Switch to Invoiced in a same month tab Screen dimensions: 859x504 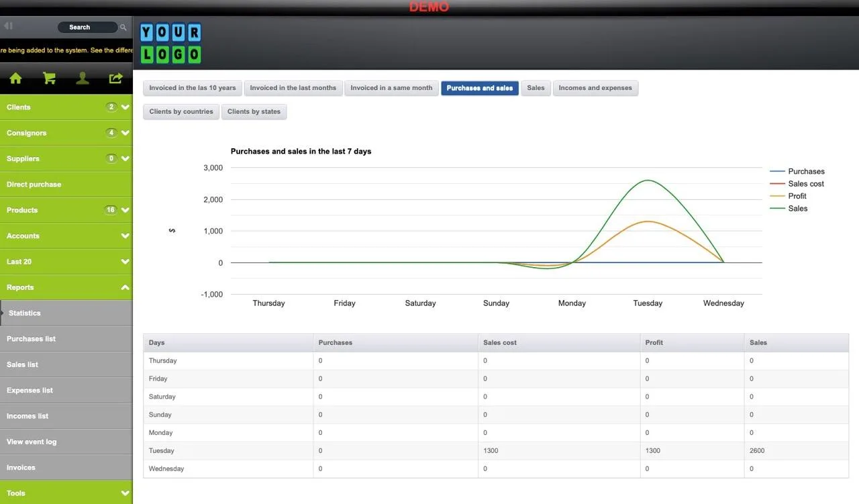pyautogui.click(x=391, y=88)
